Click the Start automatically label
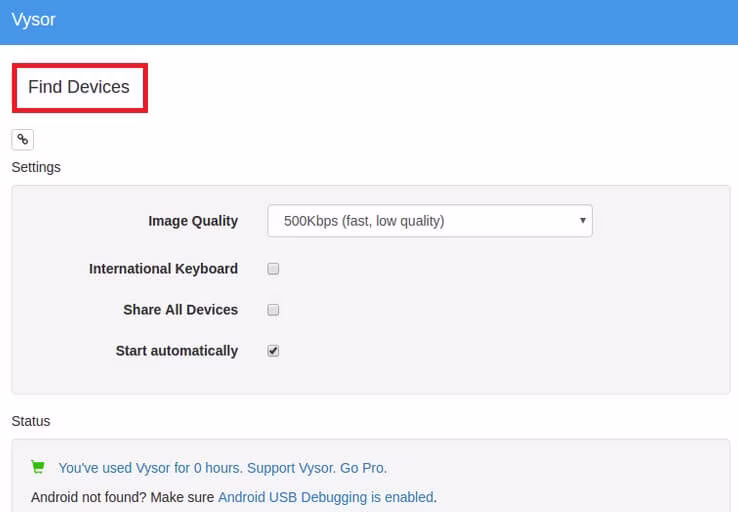 (177, 351)
